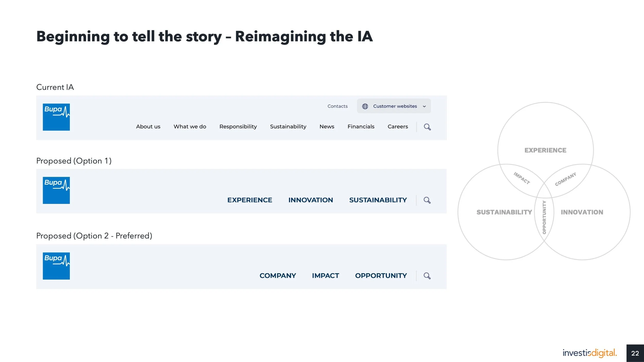Select OPPORTUNITY in the Option 2 navbar

(x=381, y=276)
